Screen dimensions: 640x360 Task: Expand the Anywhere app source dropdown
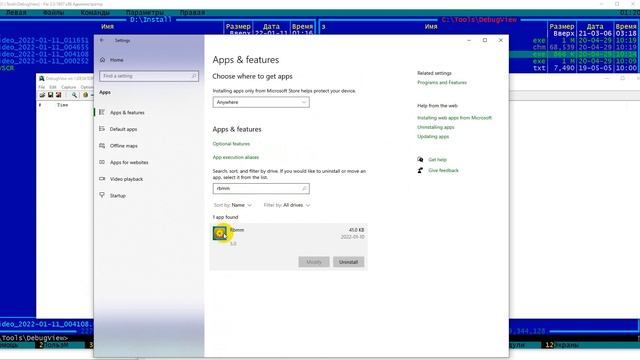pos(261,102)
